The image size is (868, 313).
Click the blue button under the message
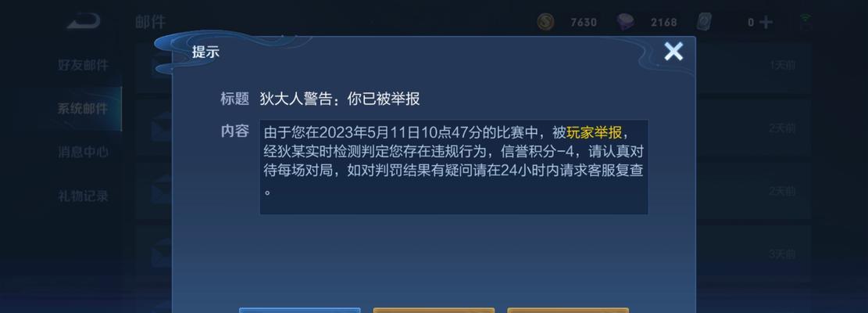coord(299,310)
